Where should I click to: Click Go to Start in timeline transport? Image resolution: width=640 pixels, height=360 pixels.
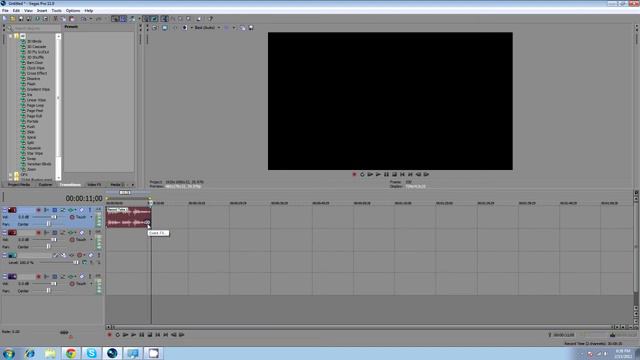point(158,335)
